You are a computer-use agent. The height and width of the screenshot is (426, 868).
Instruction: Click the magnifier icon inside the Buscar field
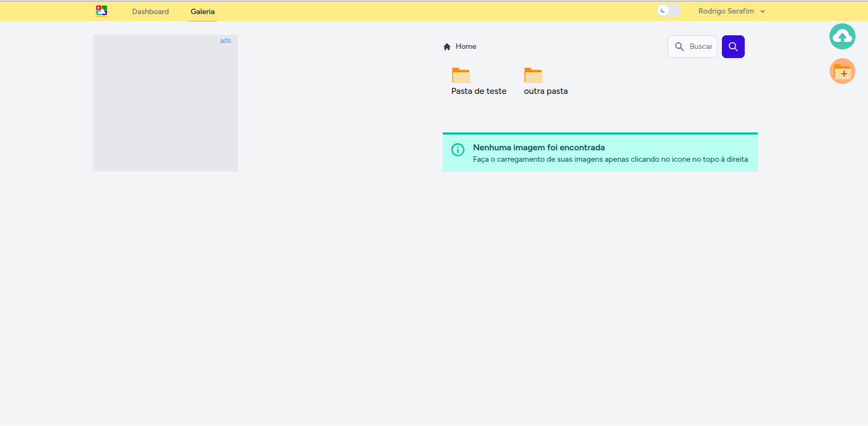click(680, 47)
